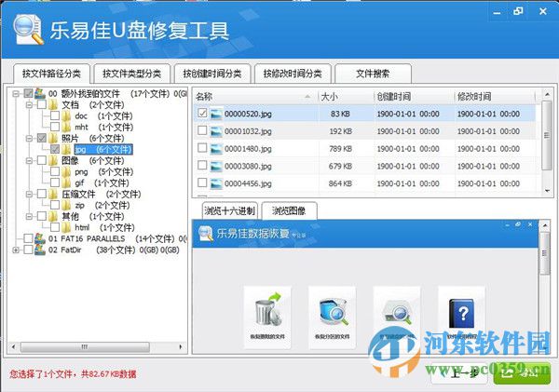559x392 pixels.
Task: Click folder icon beside zip entry
Action: pyautogui.click(x=66, y=206)
